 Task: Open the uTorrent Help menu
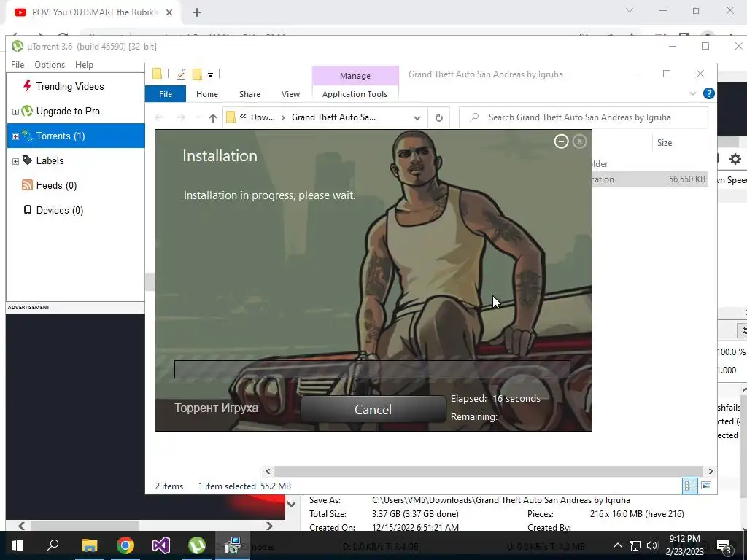click(84, 65)
